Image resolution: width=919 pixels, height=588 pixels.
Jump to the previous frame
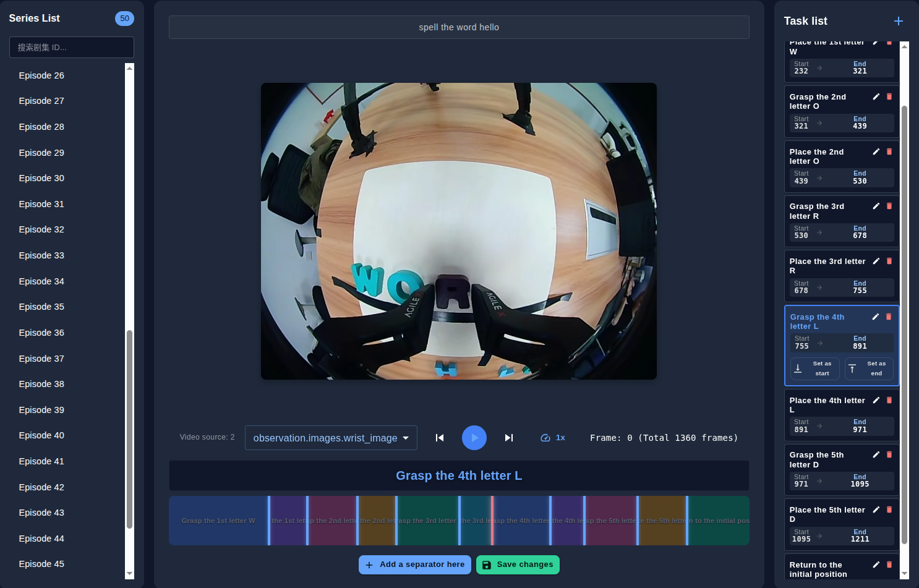coord(440,438)
